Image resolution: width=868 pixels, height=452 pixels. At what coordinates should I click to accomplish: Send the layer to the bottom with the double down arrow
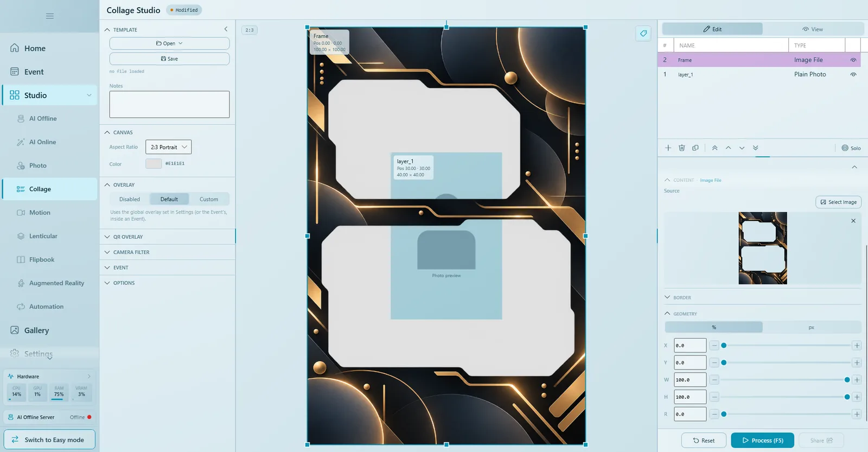point(755,148)
